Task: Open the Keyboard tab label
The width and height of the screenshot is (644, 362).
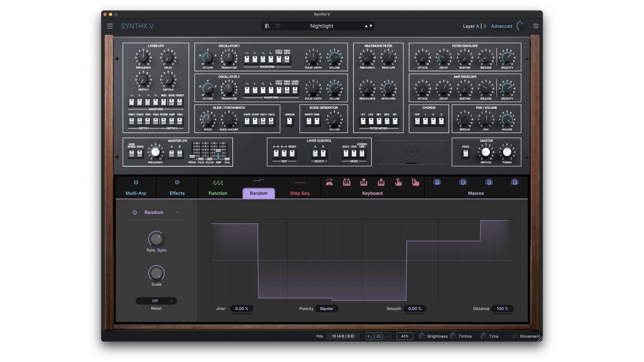Action: [372, 193]
